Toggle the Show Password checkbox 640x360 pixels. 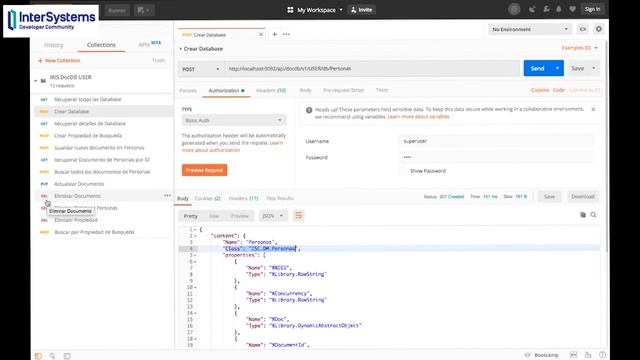(403, 171)
